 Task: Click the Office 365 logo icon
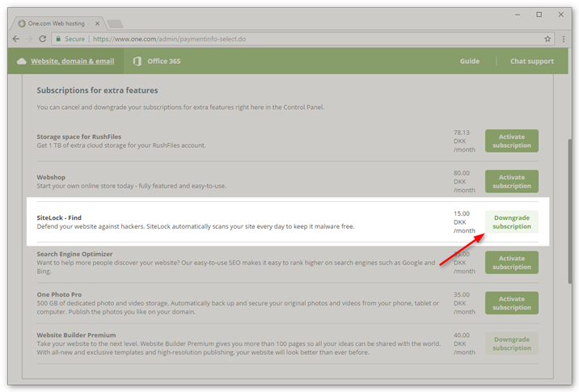click(137, 61)
